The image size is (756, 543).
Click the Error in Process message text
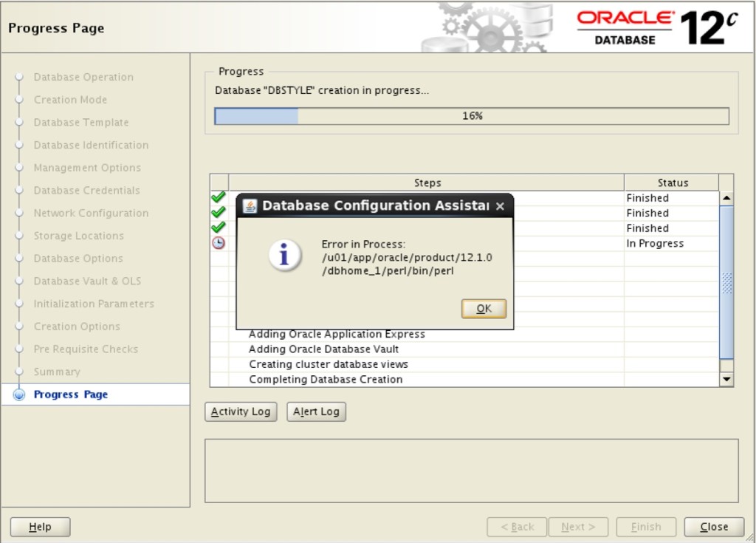coord(407,257)
